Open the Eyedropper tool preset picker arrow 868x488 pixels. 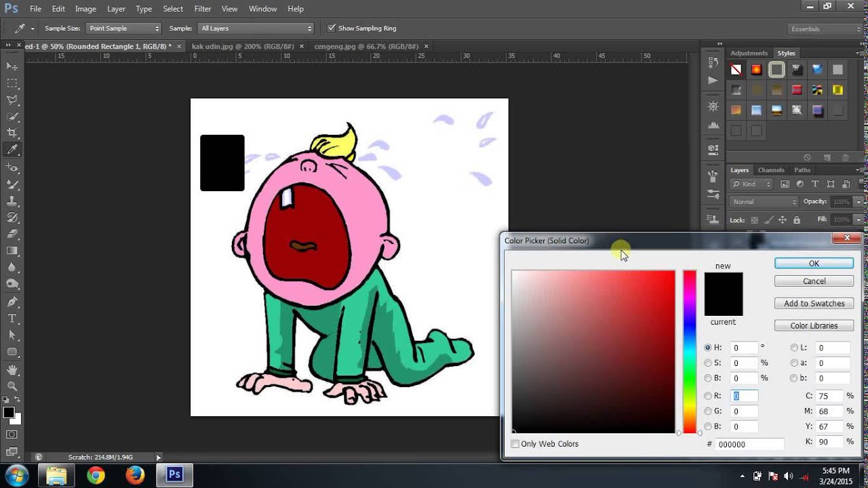pyautogui.click(x=33, y=28)
